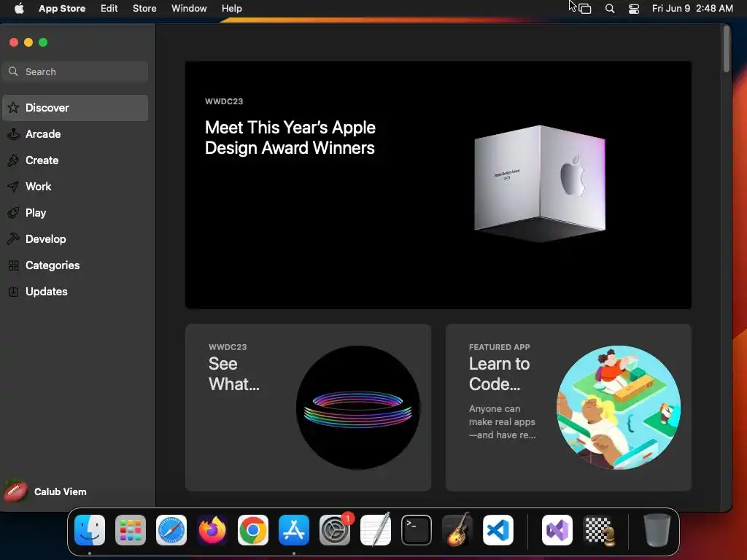The height and width of the screenshot is (560, 747).
Task: Click the Calub Viem football avatar
Action: point(16,491)
